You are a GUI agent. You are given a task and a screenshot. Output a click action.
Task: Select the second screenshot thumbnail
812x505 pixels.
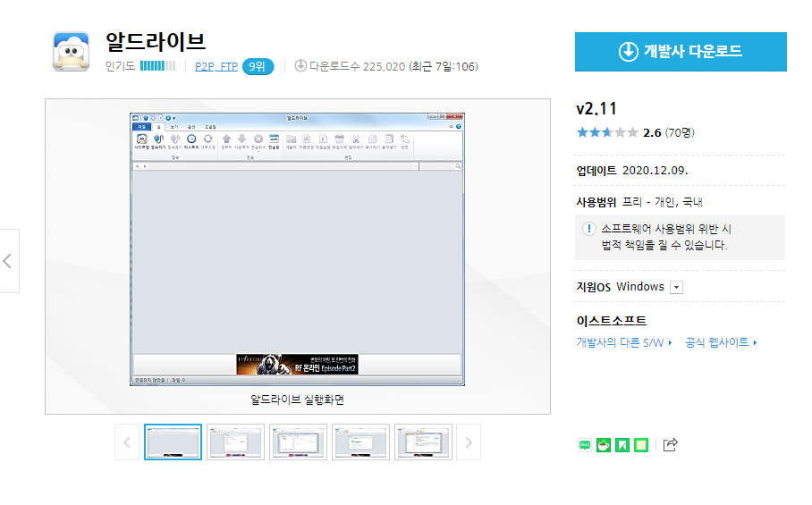point(235,442)
